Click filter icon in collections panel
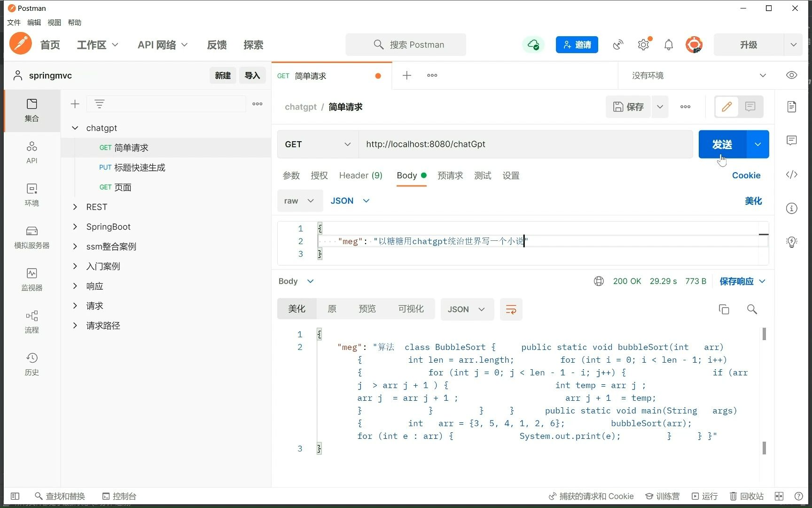 click(x=99, y=104)
